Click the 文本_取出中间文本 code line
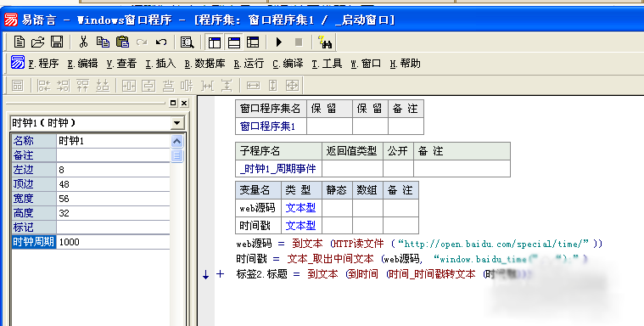Viewport: 644px width, 326px height. [412, 259]
